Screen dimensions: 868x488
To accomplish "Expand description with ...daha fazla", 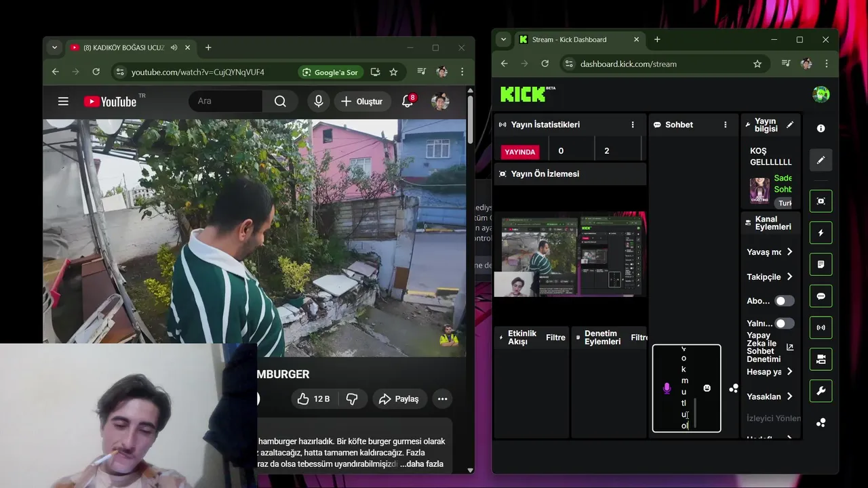I will (x=421, y=464).
